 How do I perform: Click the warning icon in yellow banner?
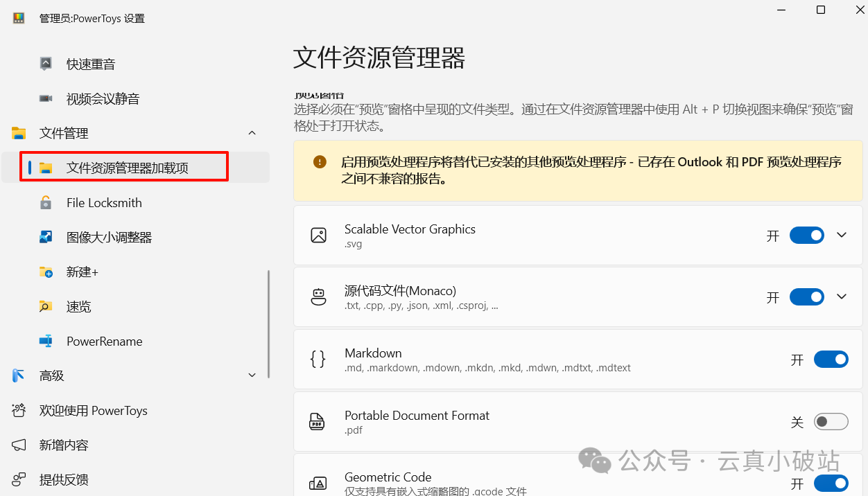[320, 161]
